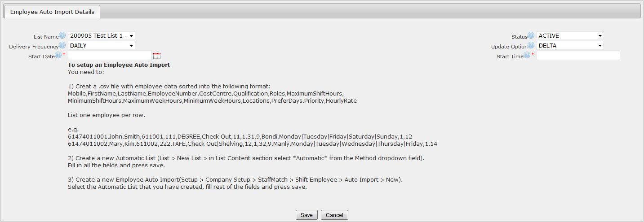Screen dimensions: 644x222
Task: Click the 'List one employee per row' text
Action: tap(107, 115)
